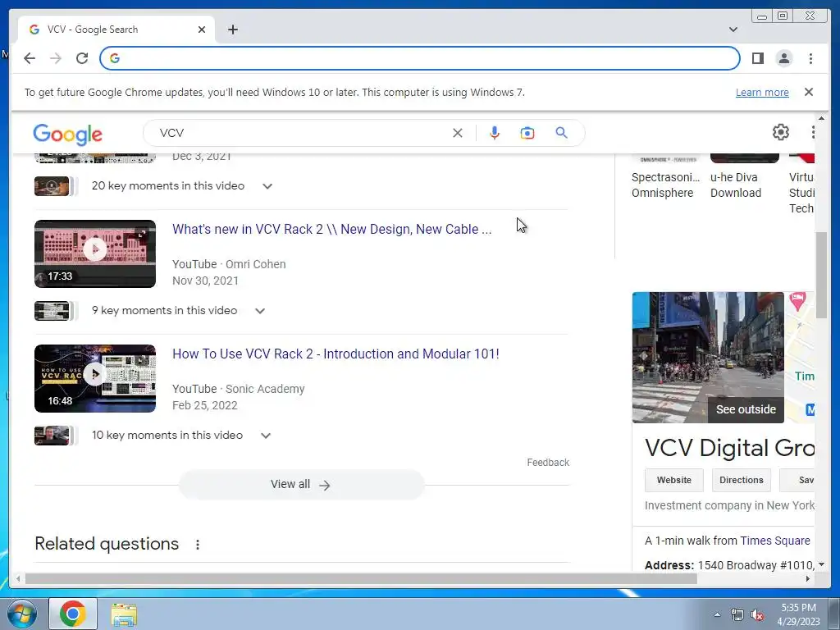Click the View all videos button
This screenshot has width=840, height=630.
(301, 484)
